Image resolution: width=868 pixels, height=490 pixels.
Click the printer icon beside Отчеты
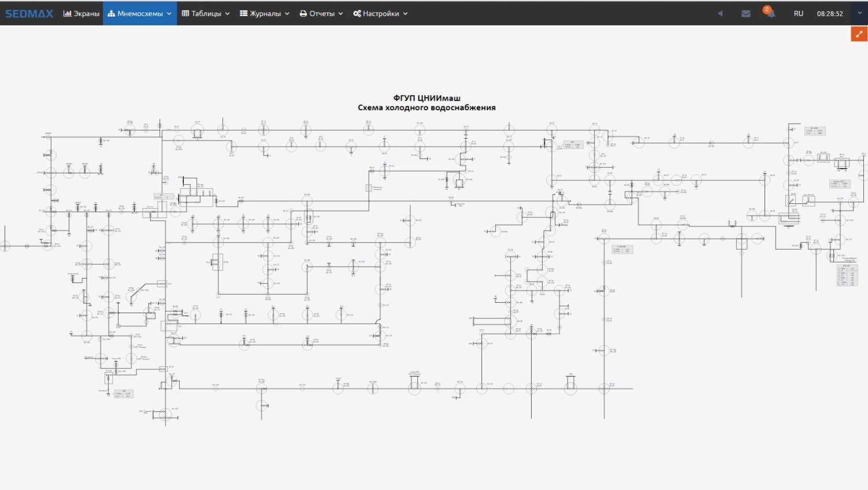point(303,13)
